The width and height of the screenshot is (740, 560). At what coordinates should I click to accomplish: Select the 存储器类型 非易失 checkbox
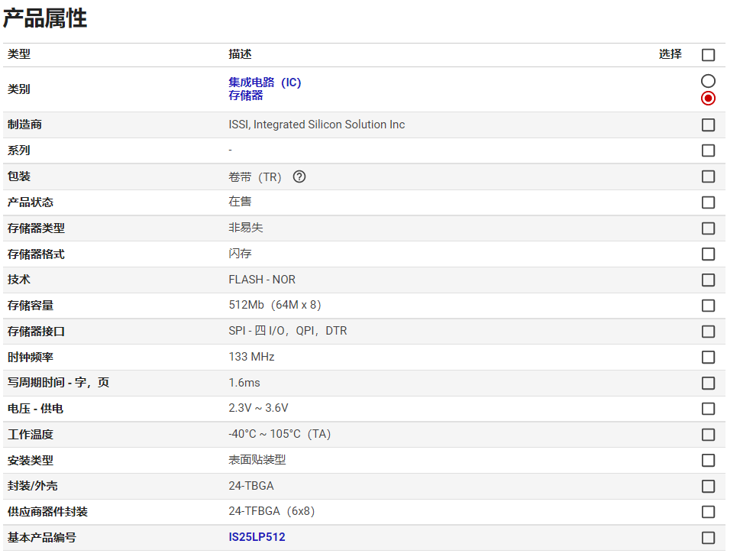(708, 228)
